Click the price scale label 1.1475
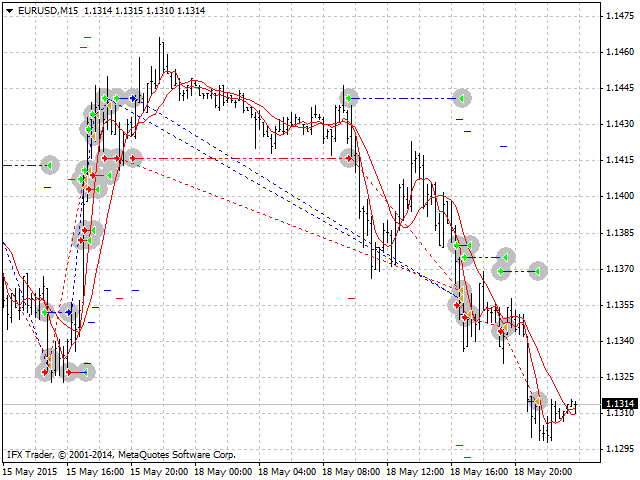This screenshot has height=480, width=640. pos(620,16)
